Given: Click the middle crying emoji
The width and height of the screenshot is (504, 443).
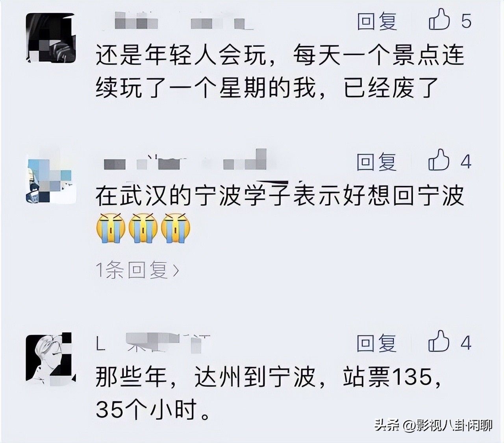Looking at the screenshot, I should (143, 227).
